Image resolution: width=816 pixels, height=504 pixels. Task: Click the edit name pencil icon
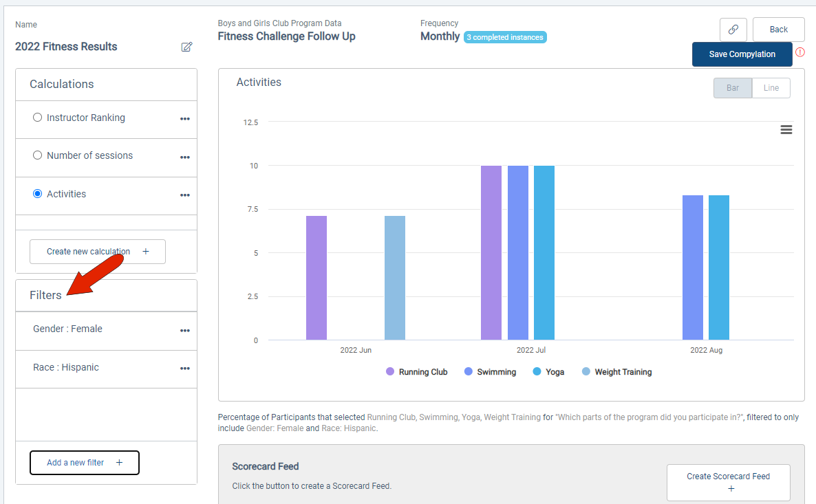click(x=187, y=47)
